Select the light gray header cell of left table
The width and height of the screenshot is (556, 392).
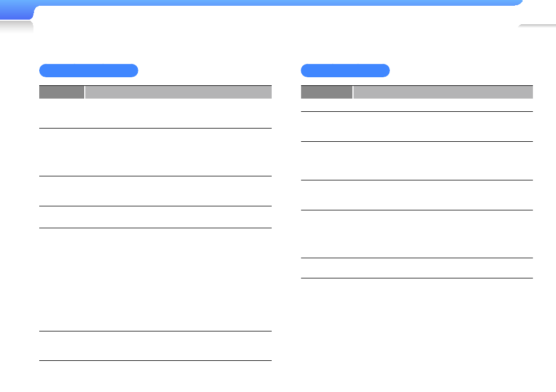tap(178, 92)
